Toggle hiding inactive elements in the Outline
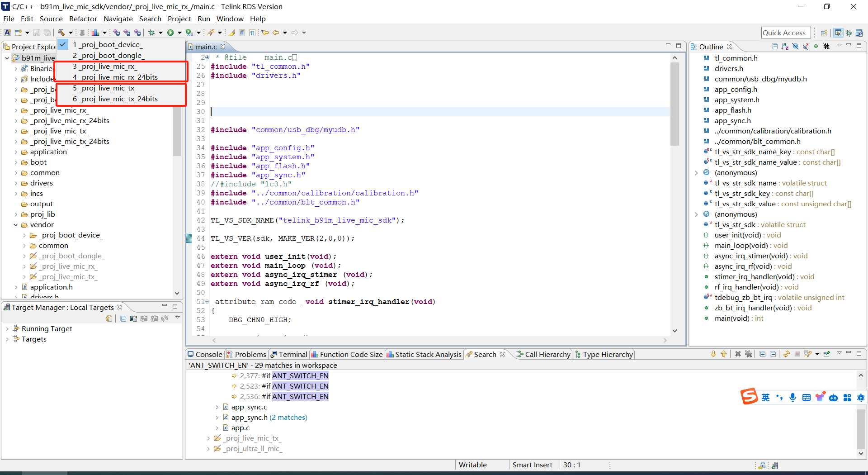 [827, 46]
